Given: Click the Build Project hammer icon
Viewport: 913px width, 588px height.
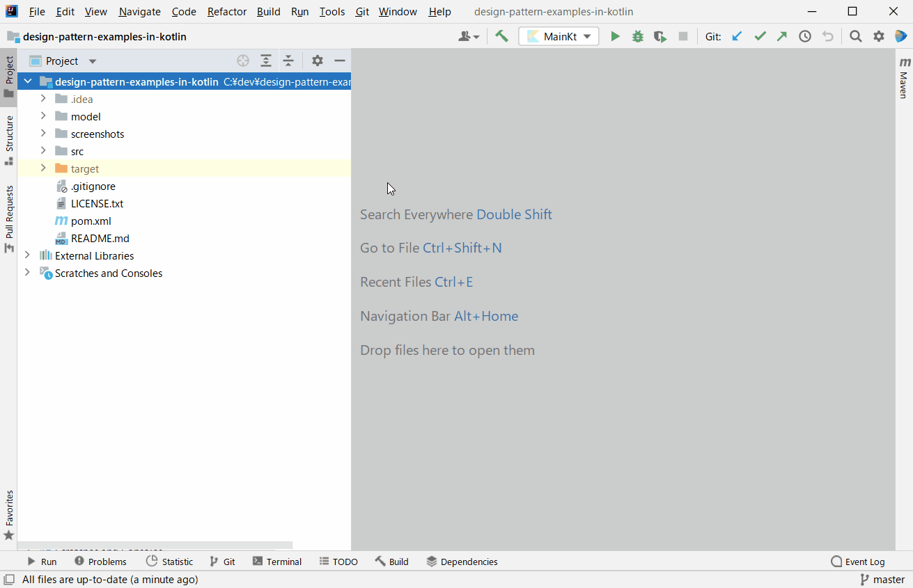Looking at the screenshot, I should (x=501, y=36).
